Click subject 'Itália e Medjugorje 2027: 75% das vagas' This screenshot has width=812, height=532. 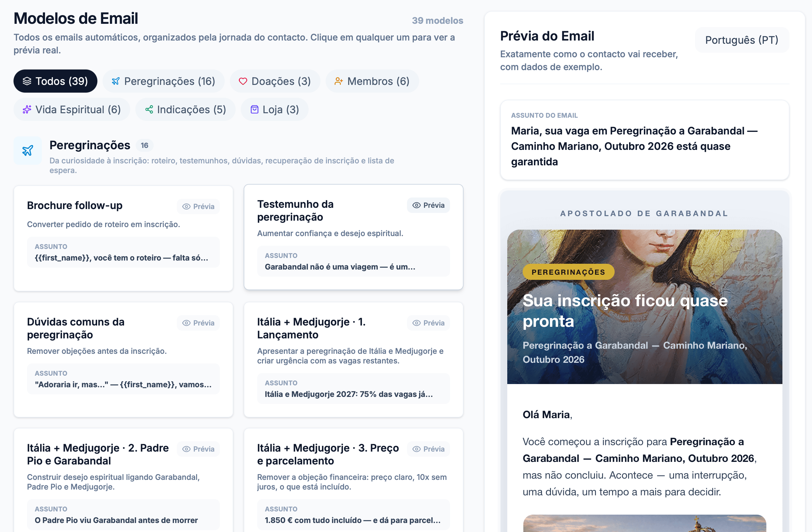(349, 394)
